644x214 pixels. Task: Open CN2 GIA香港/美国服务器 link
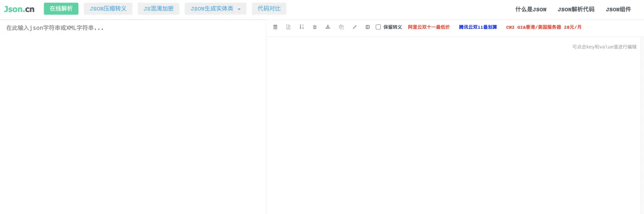pyautogui.click(x=544, y=27)
